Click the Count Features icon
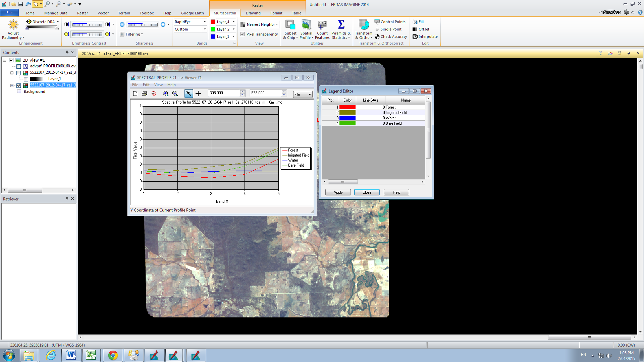This screenshot has height=362, width=644. pos(322,25)
